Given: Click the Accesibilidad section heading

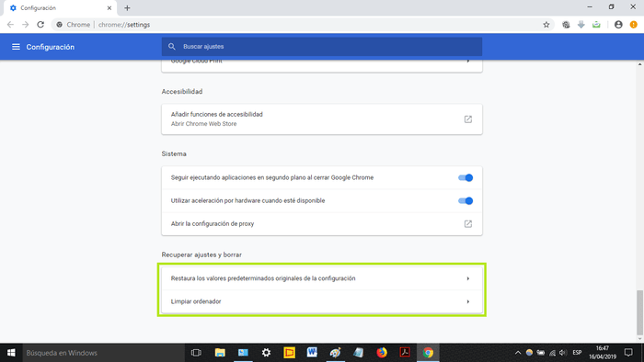Looking at the screenshot, I should pyautogui.click(x=182, y=92).
